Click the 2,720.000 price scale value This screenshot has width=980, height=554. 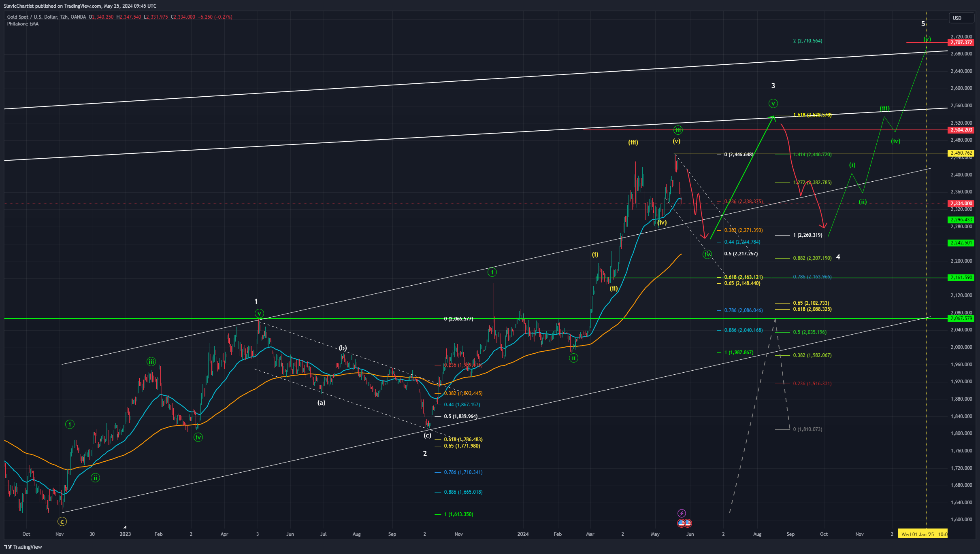961,37
